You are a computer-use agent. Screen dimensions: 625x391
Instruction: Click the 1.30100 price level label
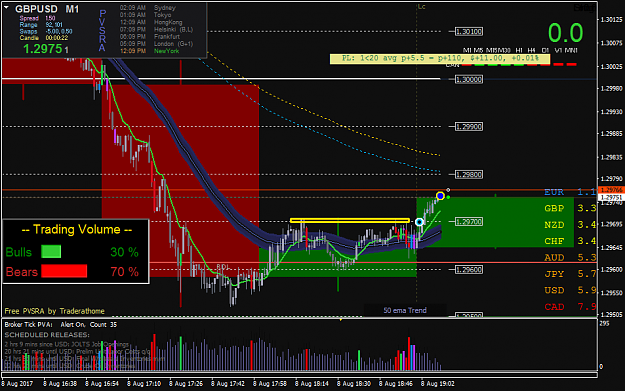click(469, 31)
